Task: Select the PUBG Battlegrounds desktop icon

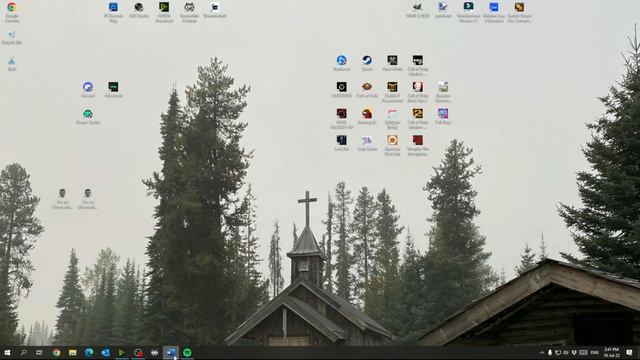Action: click(x=342, y=118)
